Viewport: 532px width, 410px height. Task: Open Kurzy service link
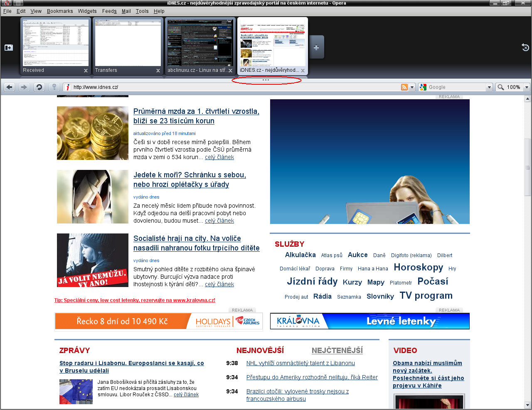click(x=352, y=282)
